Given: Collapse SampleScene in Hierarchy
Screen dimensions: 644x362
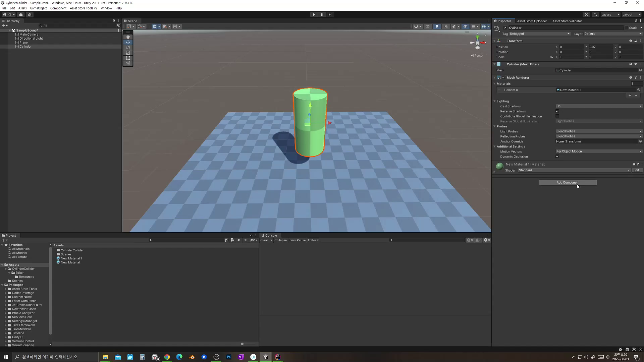Looking at the screenshot, I should 10,31.
